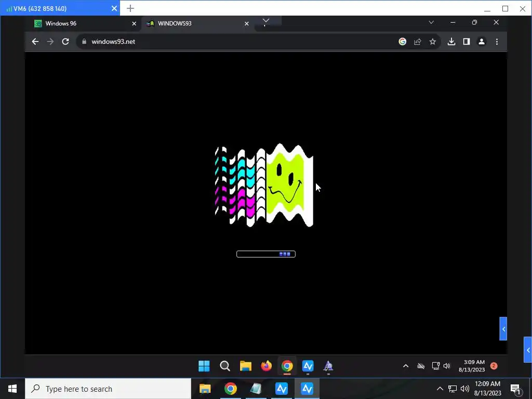The height and width of the screenshot is (399, 532).
Task: Select the VM6 (432 858 140) session tab
Action: 60,8
